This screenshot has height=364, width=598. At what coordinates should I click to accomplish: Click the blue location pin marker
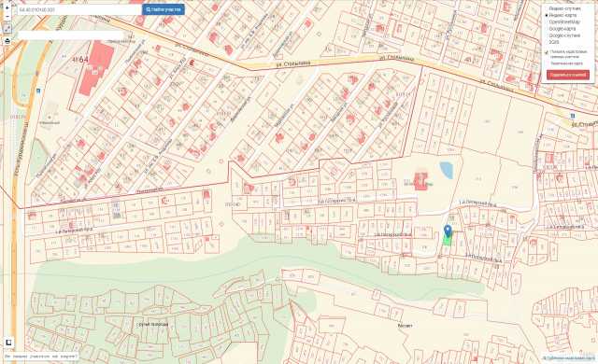point(448,231)
